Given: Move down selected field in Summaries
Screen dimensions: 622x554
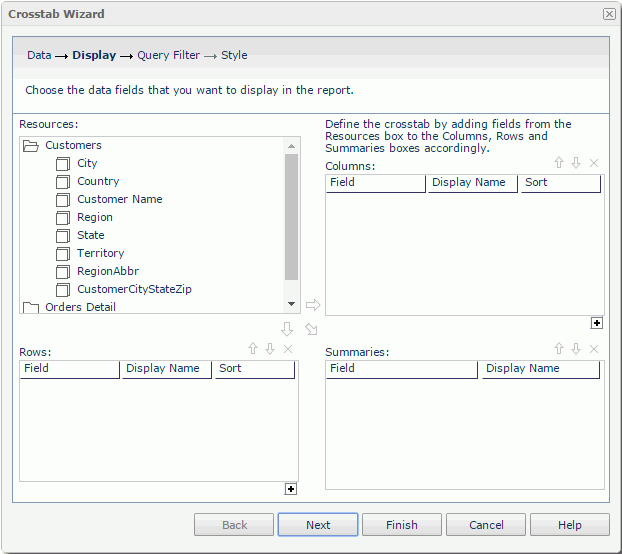Looking at the screenshot, I should (576, 349).
